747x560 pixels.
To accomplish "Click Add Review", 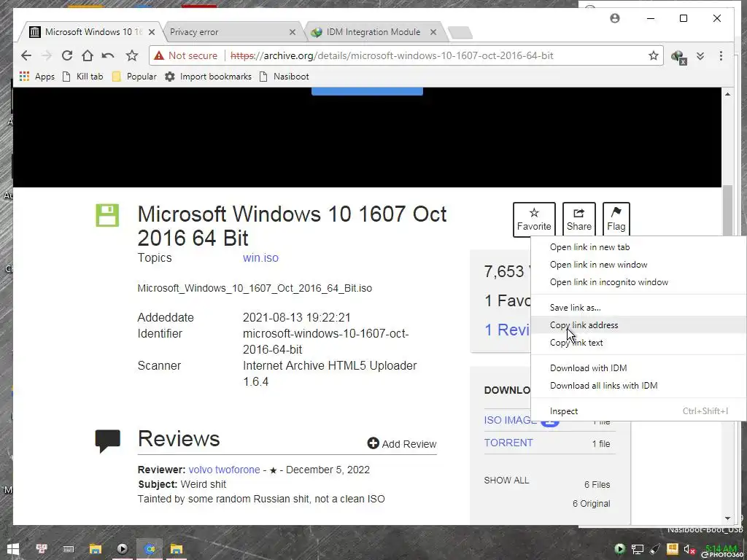I will click(x=402, y=444).
